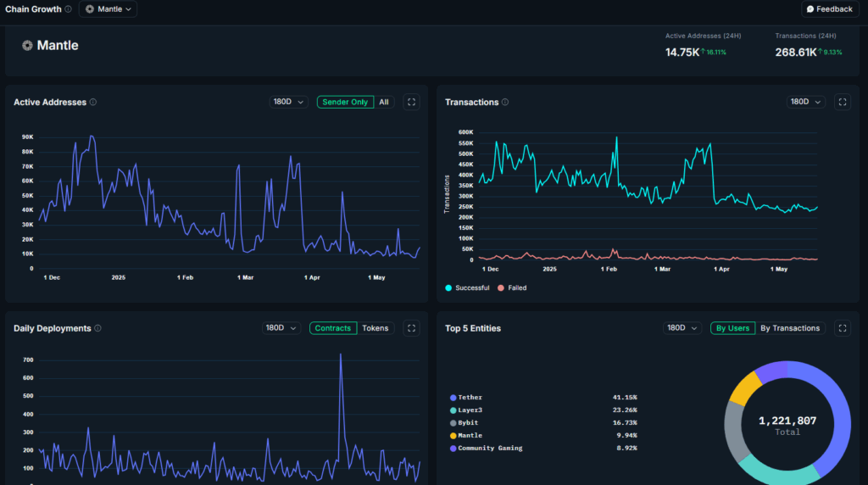Click the 16.11% change indicator

[x=714, y=52]
